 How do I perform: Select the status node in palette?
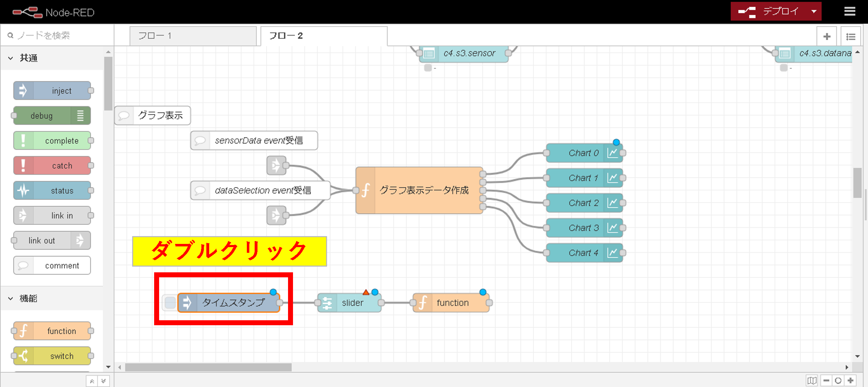(52, 191)
